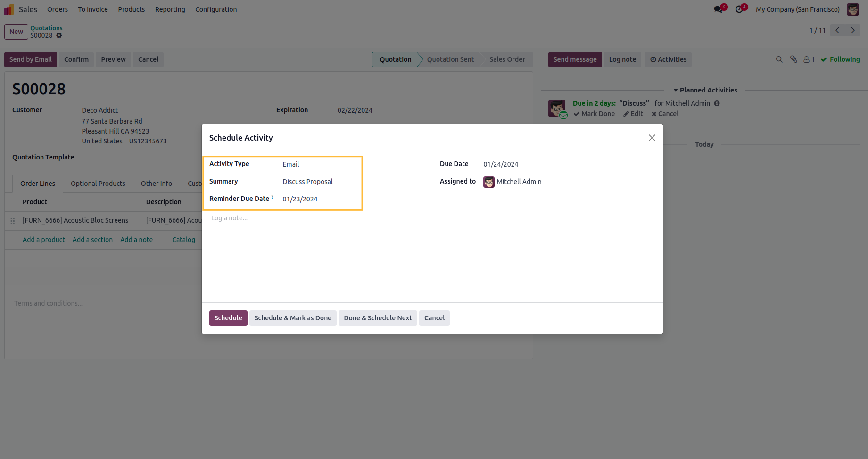Click the gear icon next to S00028
This screenshot has width=868, height=459.
pyautogui.click(x=59, y=35)
